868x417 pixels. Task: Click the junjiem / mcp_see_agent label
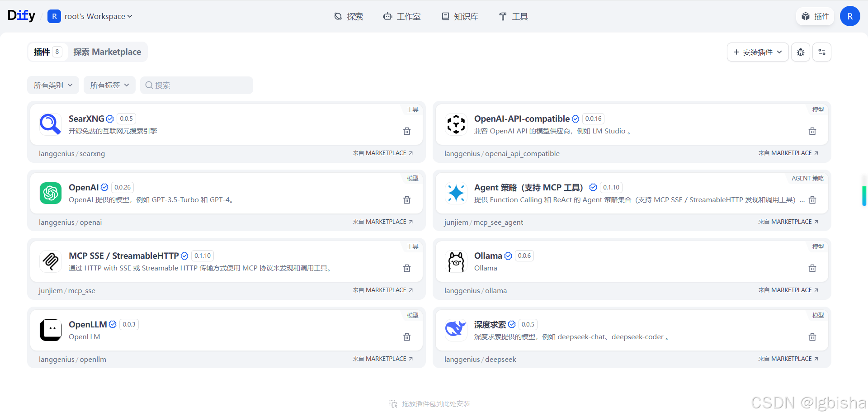pos(484,222)
